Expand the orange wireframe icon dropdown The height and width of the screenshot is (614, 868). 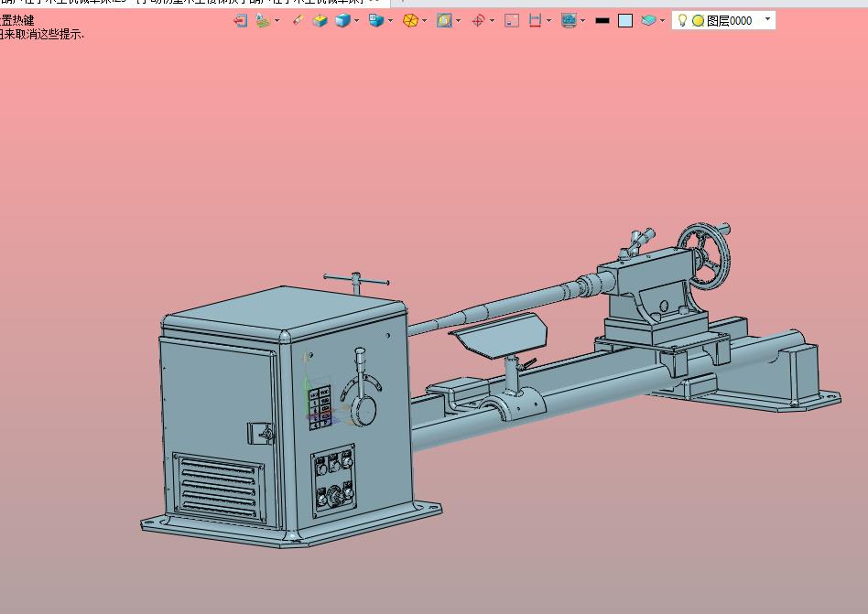click(x=424, y=21)
